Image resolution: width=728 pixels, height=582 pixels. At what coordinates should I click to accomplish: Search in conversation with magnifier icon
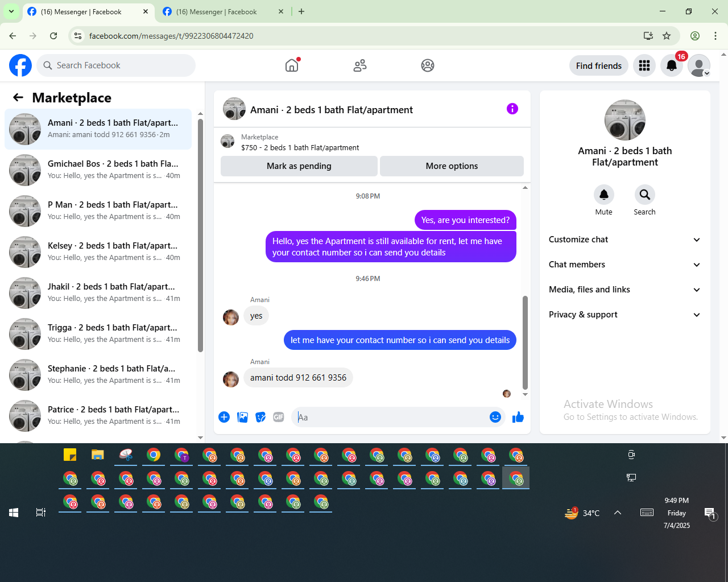click(x=645, y=195)
